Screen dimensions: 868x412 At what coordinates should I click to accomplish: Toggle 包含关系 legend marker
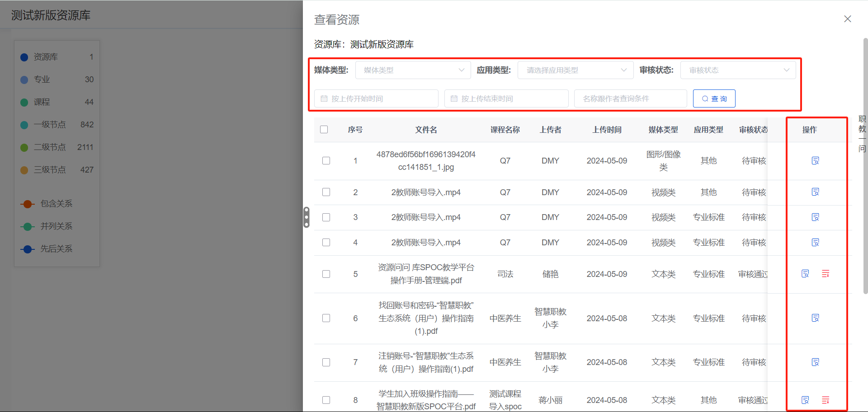28,204
